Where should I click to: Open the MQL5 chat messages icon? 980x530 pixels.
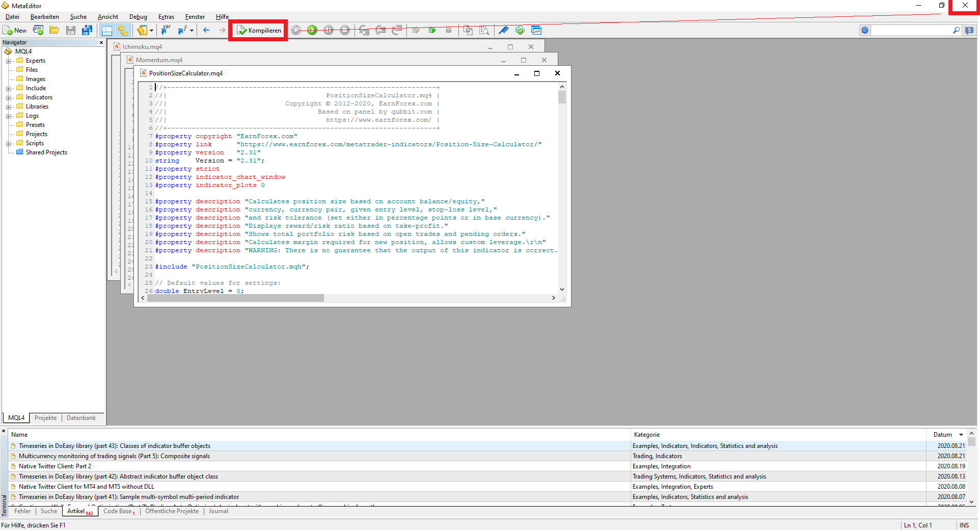pyautogui.click(x=969, y=31)
